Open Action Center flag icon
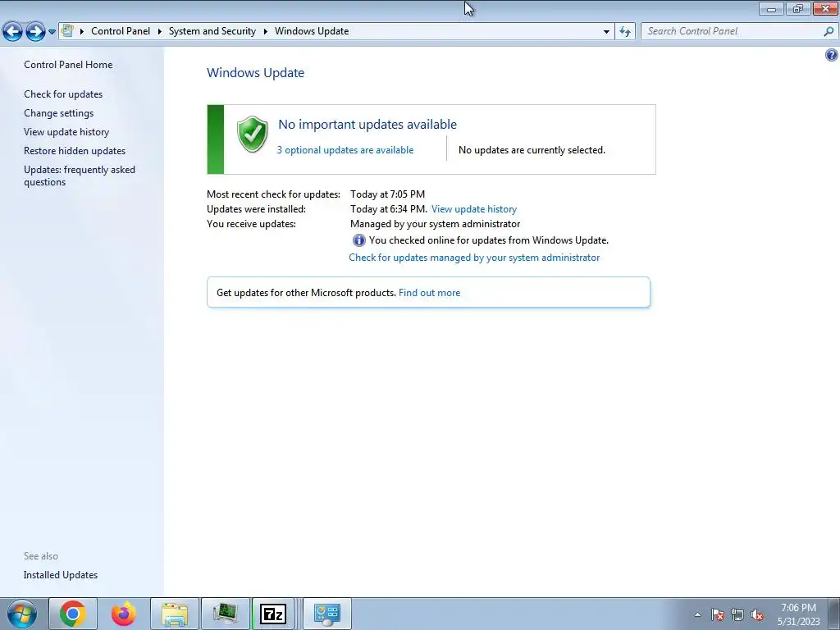 pyautogui.click(x=717, y=614)
